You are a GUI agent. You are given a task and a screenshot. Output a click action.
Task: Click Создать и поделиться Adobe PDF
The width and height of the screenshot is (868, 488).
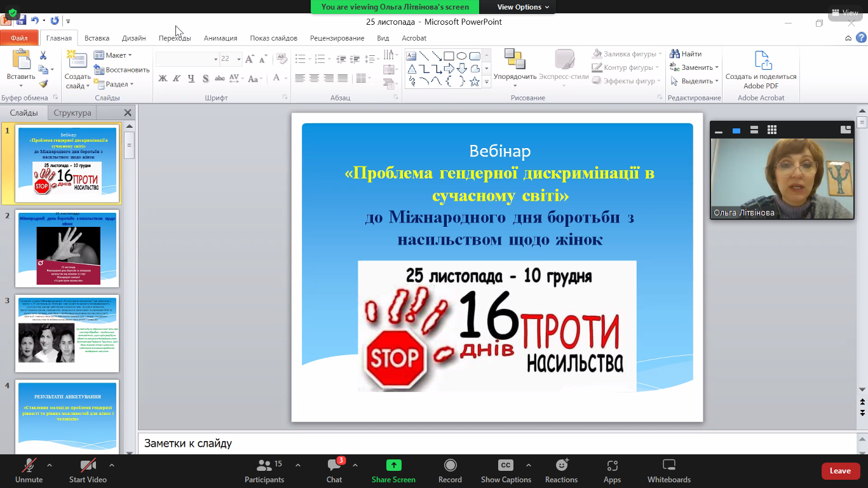pos(761,71)
